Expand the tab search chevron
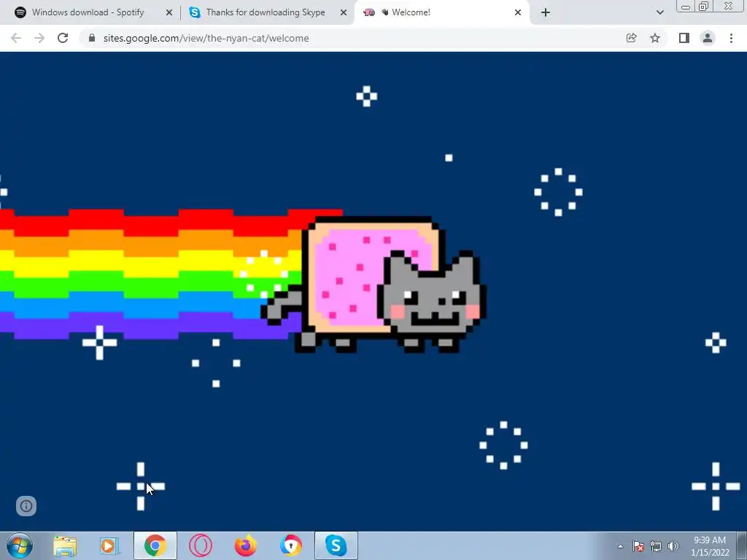Image resolution: width=747 pixels, height=560 pixels. pos(659,12)
